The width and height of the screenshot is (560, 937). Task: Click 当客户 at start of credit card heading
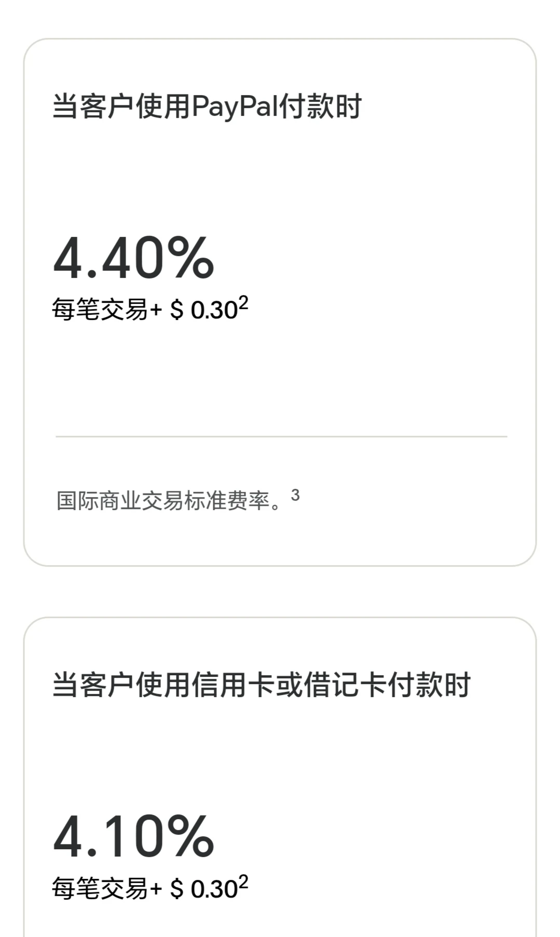pos(93,685)
